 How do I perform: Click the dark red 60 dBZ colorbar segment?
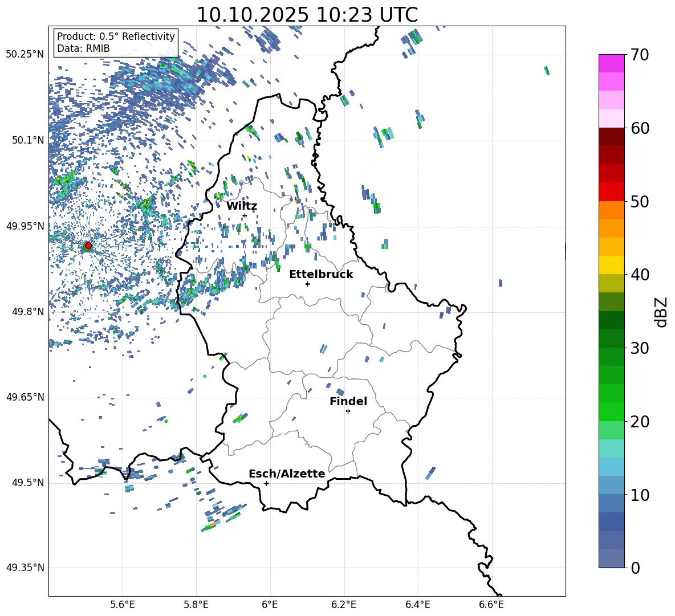612,137
